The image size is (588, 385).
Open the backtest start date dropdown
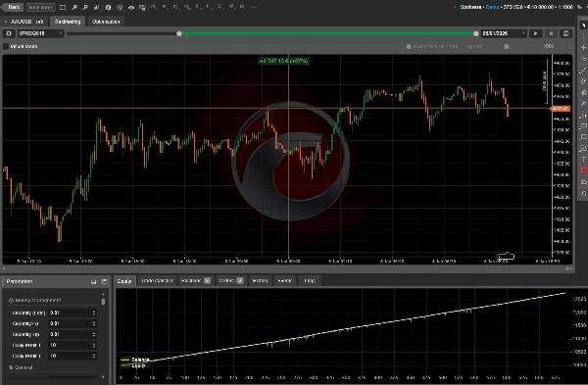tap(40, 33)
